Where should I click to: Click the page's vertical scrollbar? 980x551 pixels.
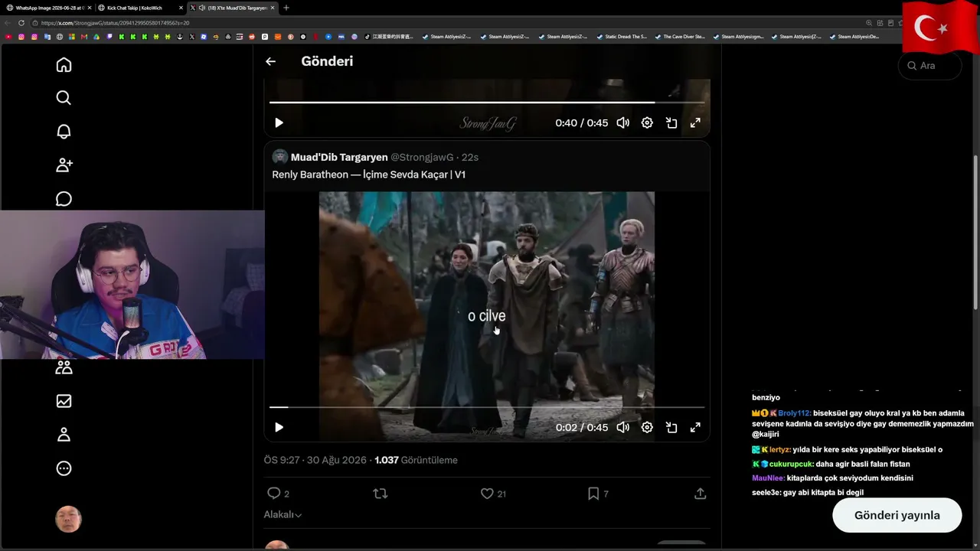click(x=975, y=232)
